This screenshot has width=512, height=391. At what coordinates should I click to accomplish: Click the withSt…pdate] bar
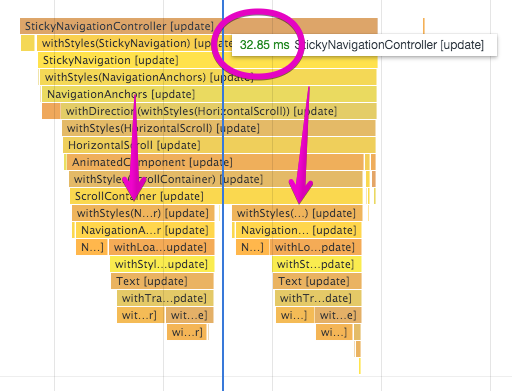(317, 264)
